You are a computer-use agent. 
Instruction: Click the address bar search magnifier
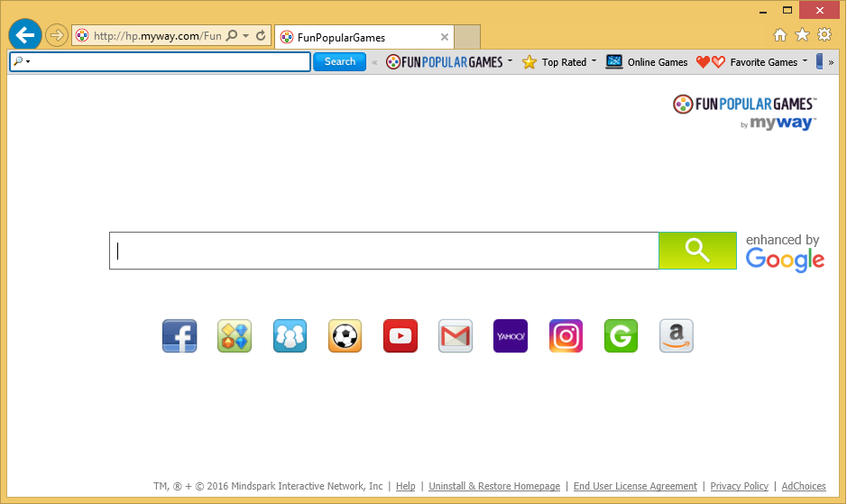click(232, 36)
